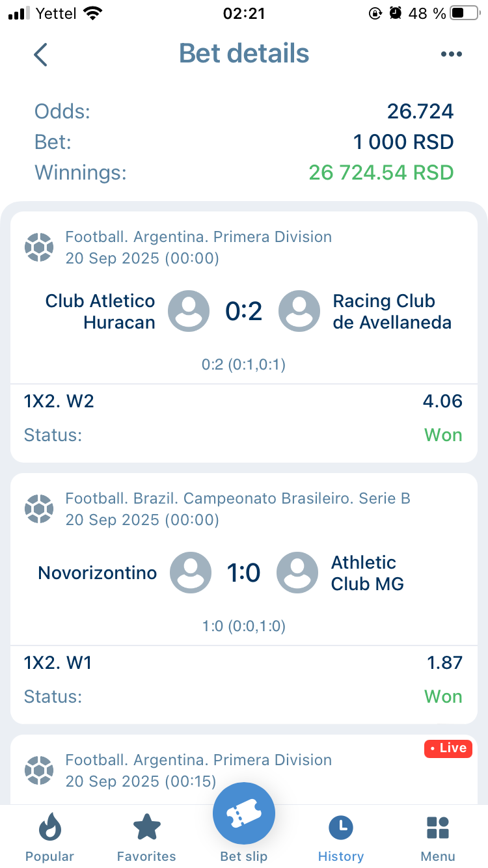The width and height of the screenshot is (488, 868).
Task: Go back using the left chevron
Action: [x=40, y=55]
